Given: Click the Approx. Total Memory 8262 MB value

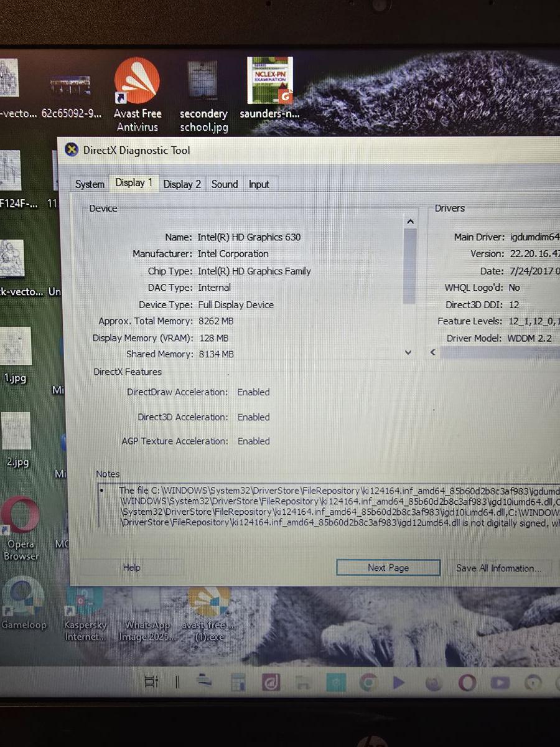Looking at the screenshot, I should click(x=216, y=321).
